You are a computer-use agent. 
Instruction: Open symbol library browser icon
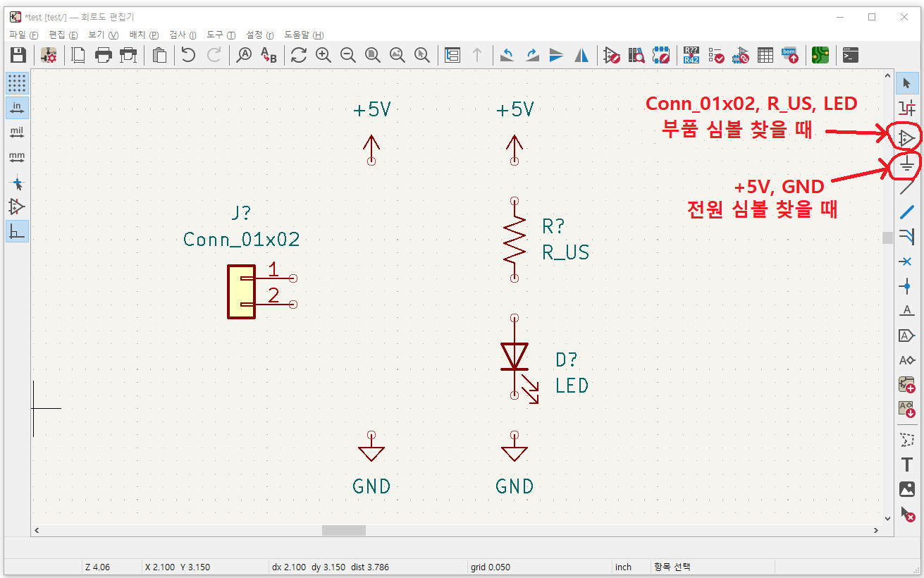[x=636, y=55]
